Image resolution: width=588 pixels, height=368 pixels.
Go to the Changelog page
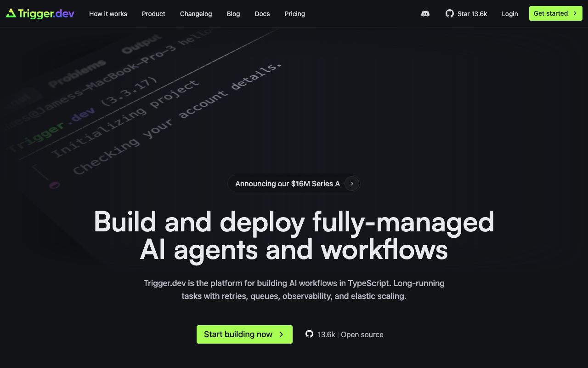[196, 14]
